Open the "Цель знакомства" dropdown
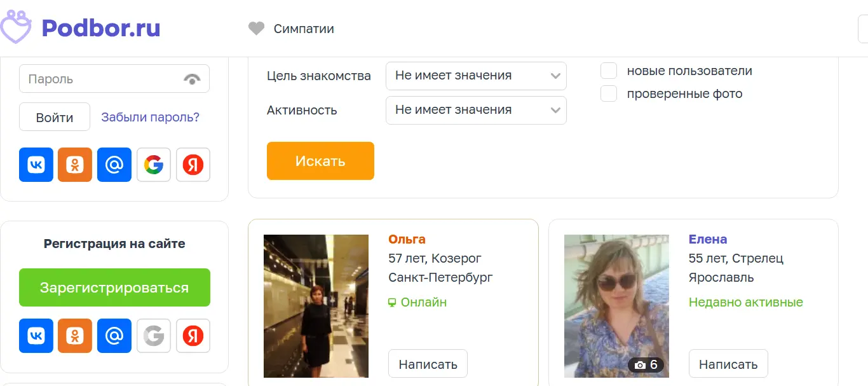Viewport: 868px width, 386px height. 476,76
